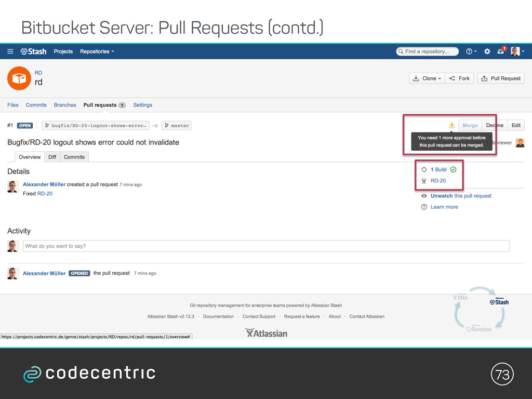This screenshot has height=399, width=532.
Task: Click the Decline button
Action: tap(495, 126)
